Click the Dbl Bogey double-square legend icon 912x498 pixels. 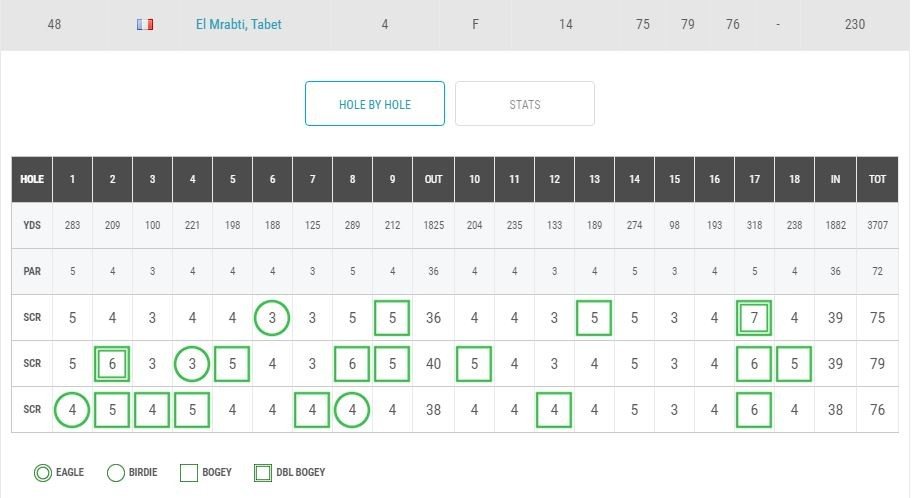[x=263, y=472]
